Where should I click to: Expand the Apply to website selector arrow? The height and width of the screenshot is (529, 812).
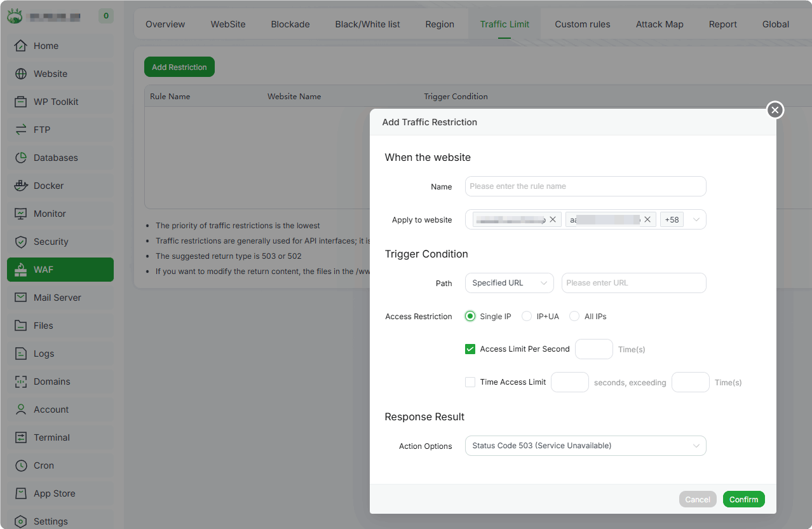696,219
